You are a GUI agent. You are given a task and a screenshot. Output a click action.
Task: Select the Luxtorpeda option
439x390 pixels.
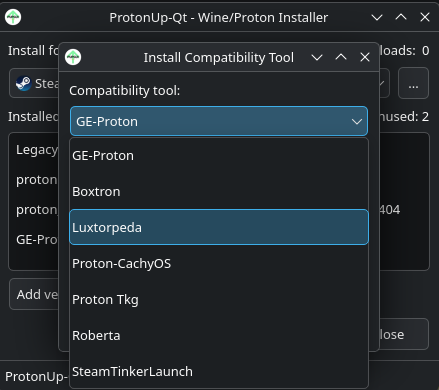coord(219,227)
